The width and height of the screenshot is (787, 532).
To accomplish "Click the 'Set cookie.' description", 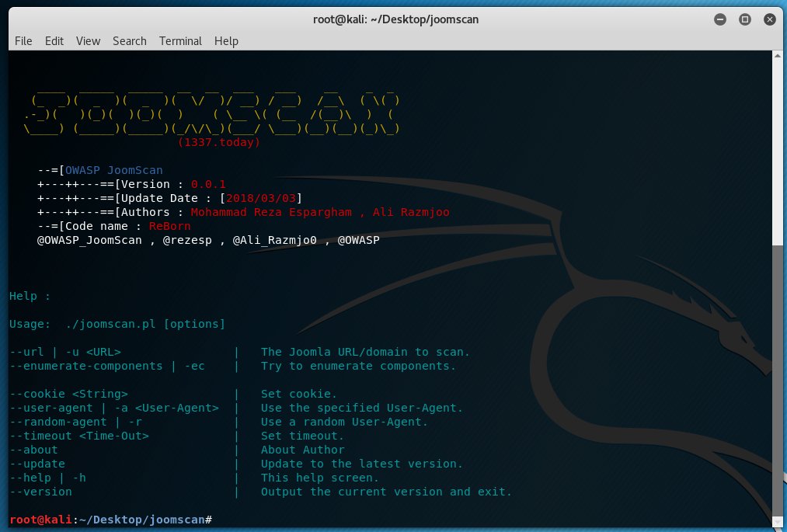I will coord(299,394).
